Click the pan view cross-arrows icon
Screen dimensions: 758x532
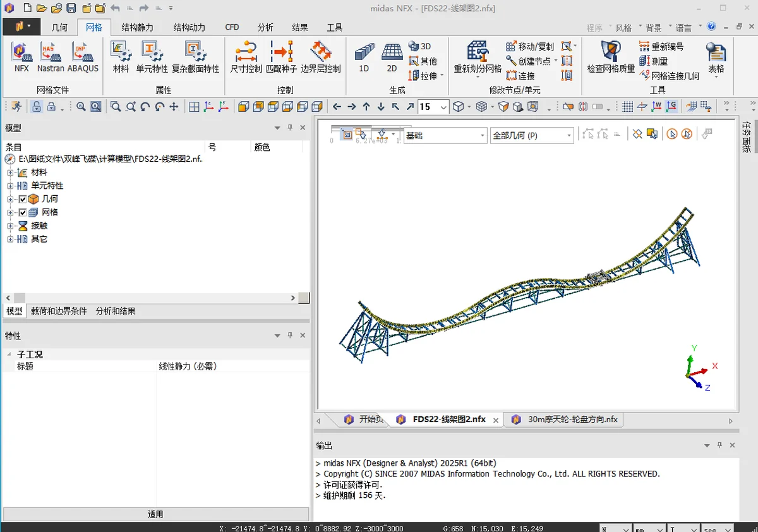pyautogui.click(x=174, y=107)
